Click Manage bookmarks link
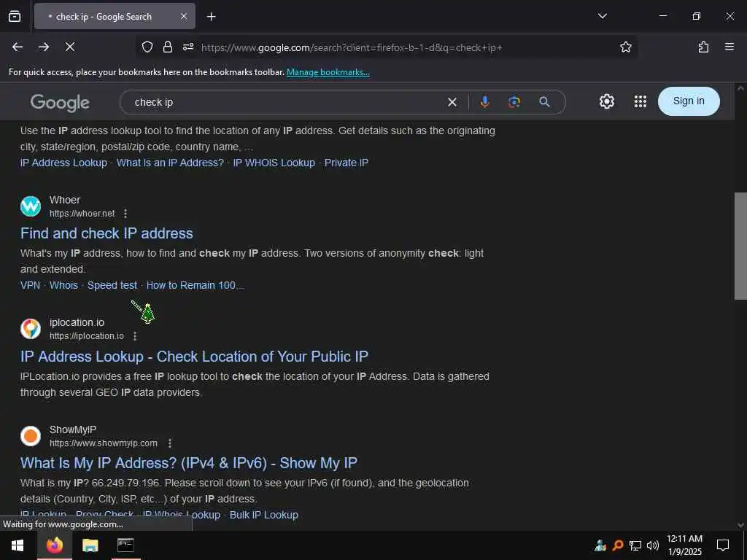Image resolution: width=747 pixels, height=560 pixels. pos(328,72)
